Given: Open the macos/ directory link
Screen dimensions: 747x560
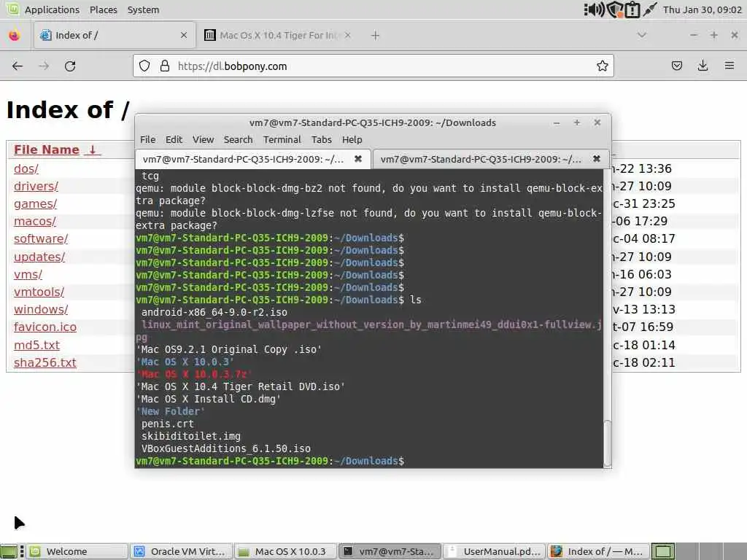Looking at the screenshot, I should pyautogui.click(x=35, y=222).
